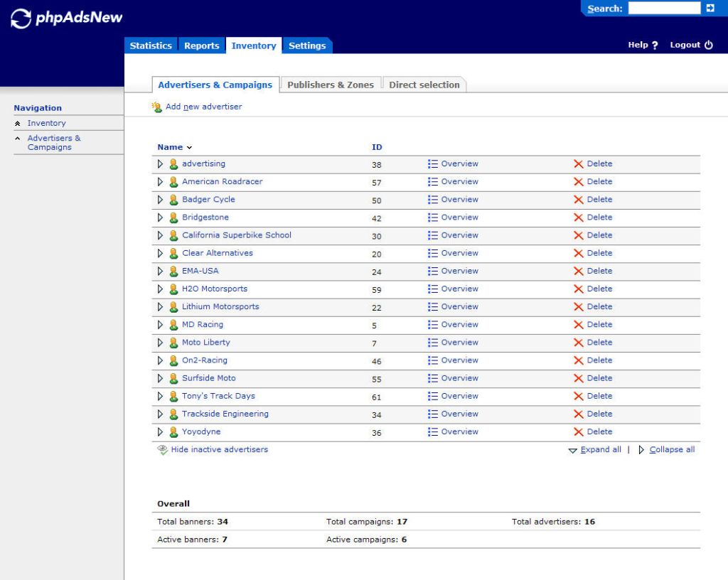Click the red X delete icon for H2O Motorsports

pyautogui.click(x=578, y=289)
